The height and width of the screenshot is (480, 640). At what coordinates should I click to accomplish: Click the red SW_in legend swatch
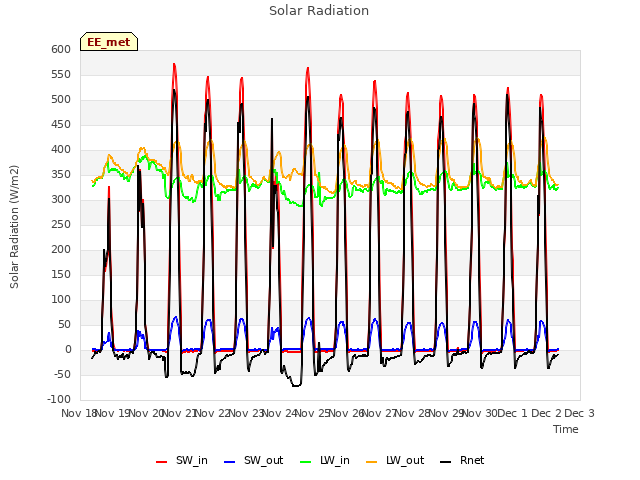point(162,462)
